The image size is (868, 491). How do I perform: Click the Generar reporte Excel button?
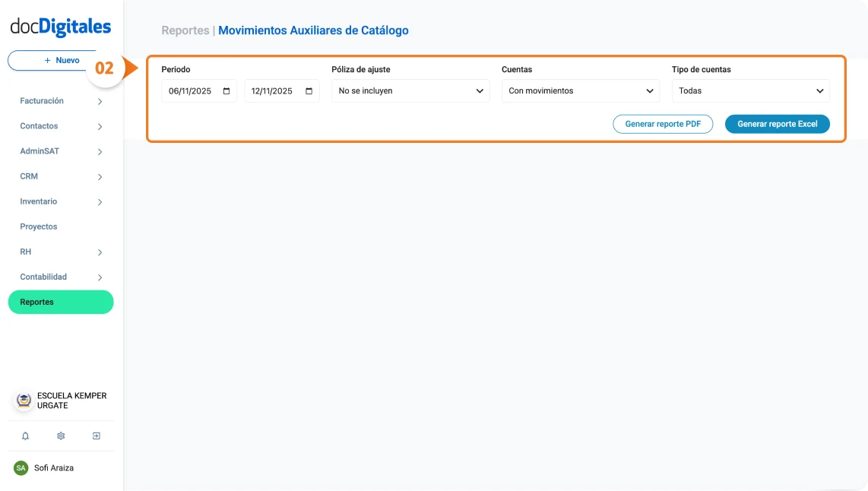pos(777,124)
